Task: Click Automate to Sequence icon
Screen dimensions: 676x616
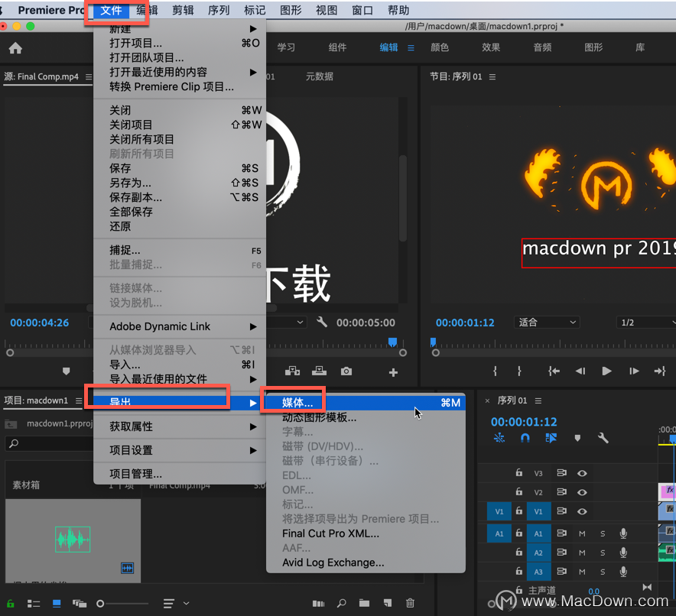Action: (x=318, y=604)
